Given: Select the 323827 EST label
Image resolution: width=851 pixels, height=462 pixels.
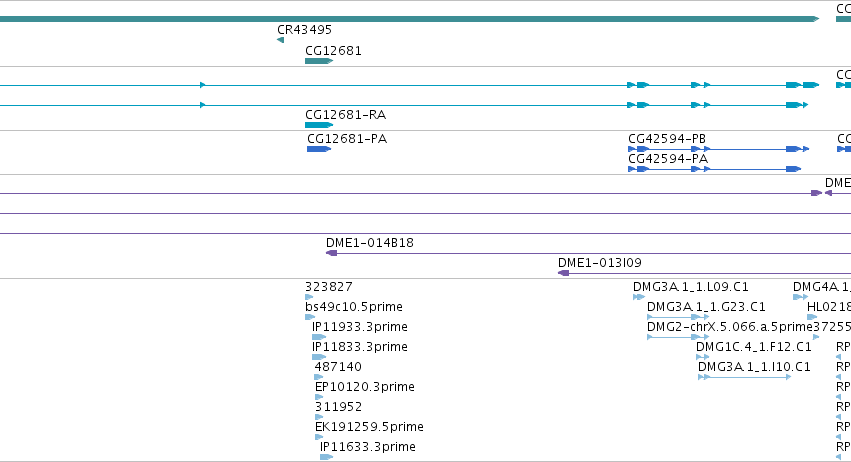Looking at the screenshot, I should (329, 287).
